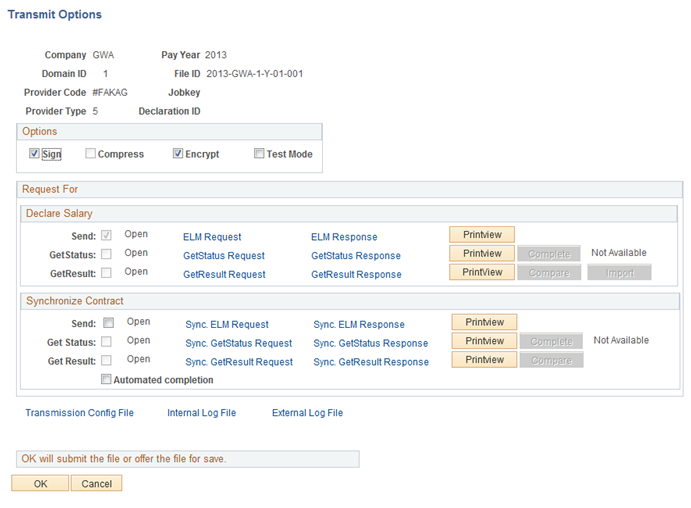Viewport: 691px width, 508px height.
Task: Click Printview in Sync. GetStatus row
Action: [484, 341]
